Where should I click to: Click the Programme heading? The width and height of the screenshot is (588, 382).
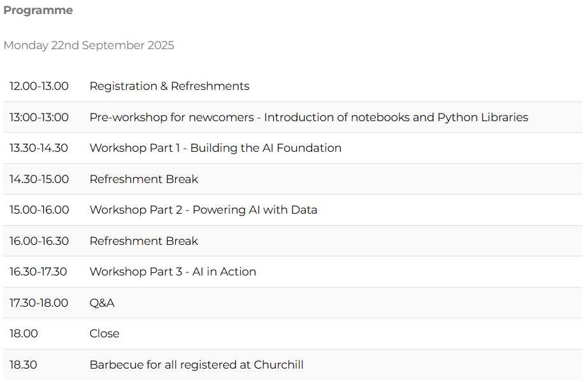(x=38, y=11)
